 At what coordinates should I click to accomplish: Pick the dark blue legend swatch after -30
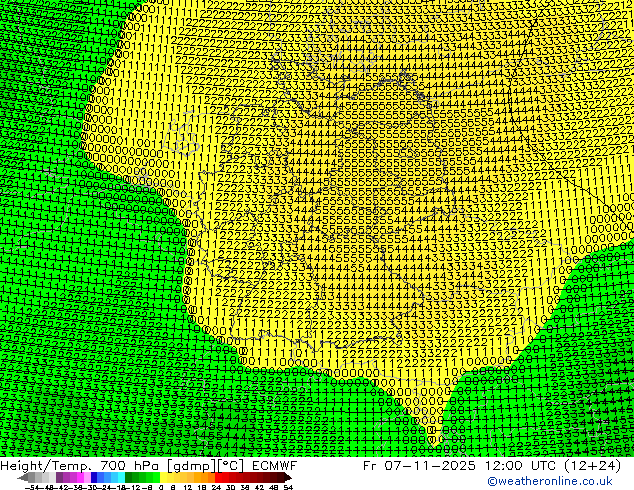point(94,477)
